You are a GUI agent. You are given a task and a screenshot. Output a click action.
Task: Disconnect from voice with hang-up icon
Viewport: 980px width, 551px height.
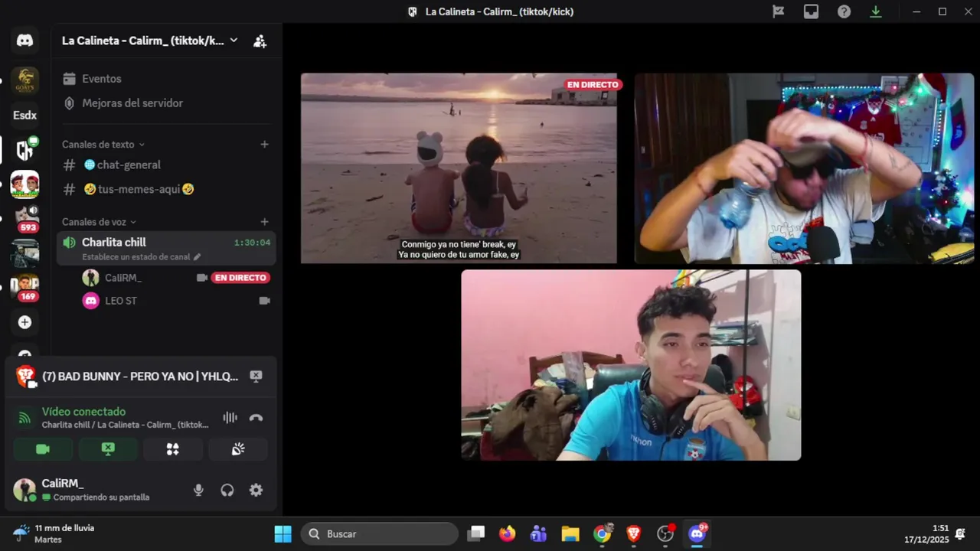click(x=256, y=418)
